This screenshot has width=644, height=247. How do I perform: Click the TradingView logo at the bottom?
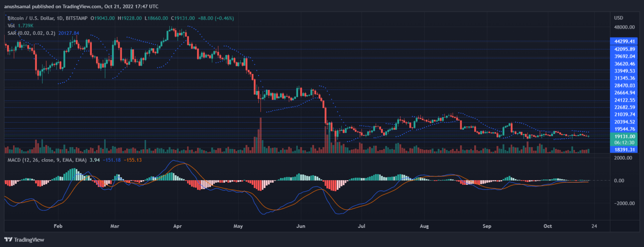[x=25, y=240]
